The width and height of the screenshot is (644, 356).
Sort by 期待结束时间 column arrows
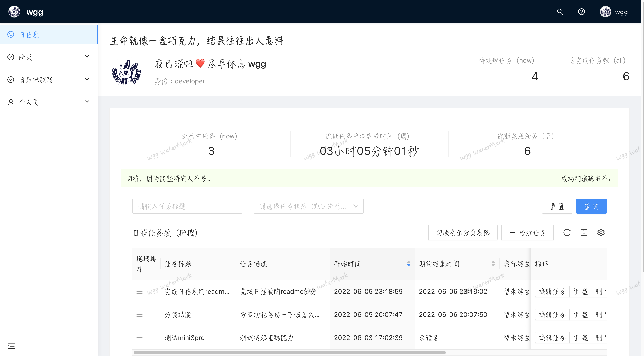coord(493,264)
